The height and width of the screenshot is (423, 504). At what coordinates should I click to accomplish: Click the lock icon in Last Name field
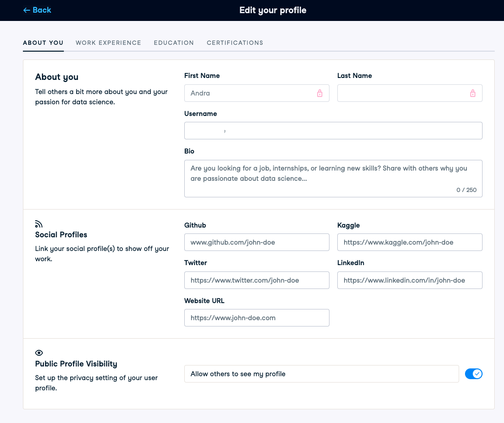472,93
